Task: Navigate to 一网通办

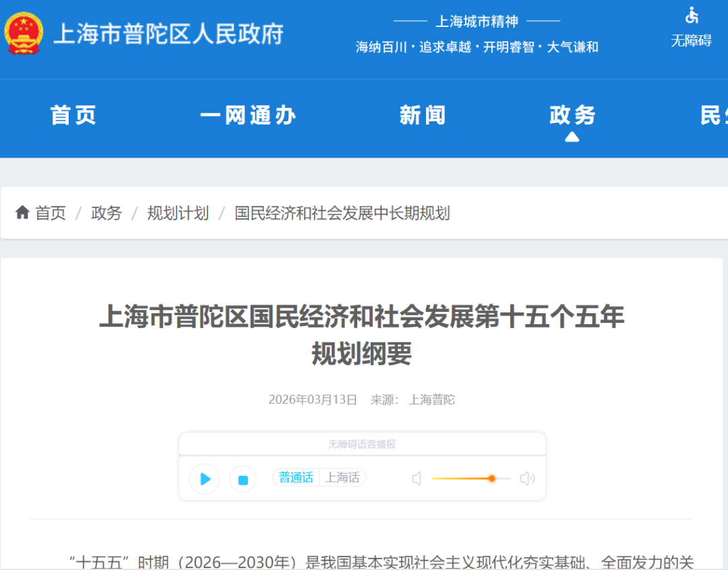Action: click(248, 115)
